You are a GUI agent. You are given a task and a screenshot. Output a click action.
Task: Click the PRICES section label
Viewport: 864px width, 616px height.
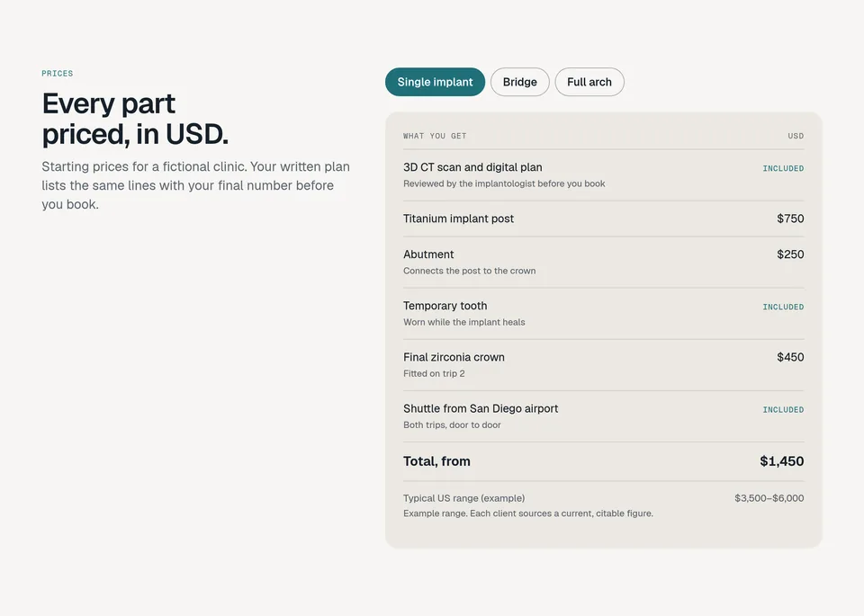tap(58, 73)
